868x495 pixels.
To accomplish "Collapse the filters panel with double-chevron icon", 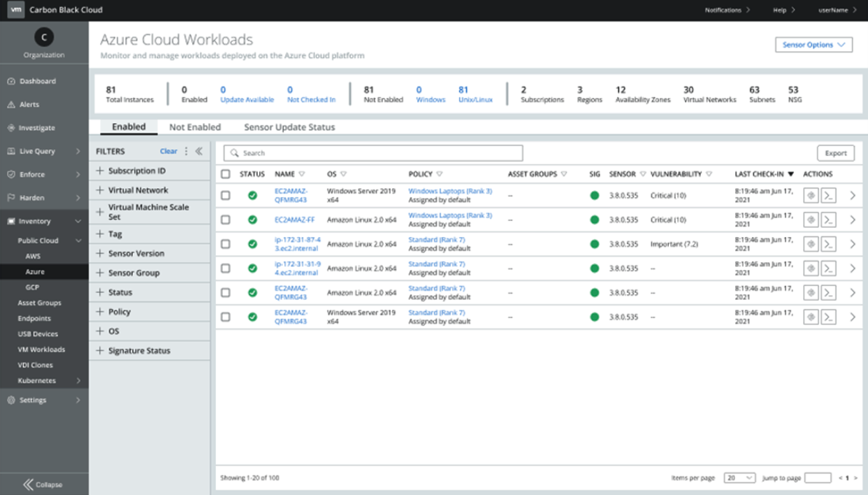I will click(198, 151).
